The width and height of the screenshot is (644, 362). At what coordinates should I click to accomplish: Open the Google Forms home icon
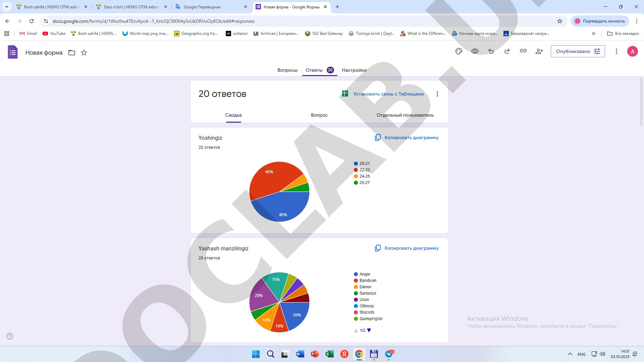coord(13,52)
